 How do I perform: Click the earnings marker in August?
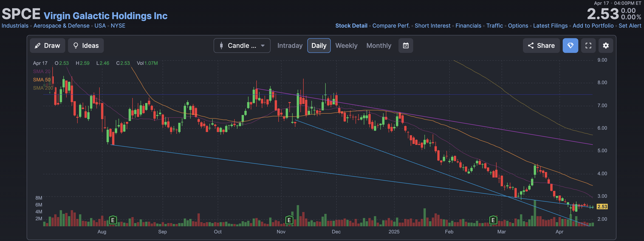coord(113,220)
